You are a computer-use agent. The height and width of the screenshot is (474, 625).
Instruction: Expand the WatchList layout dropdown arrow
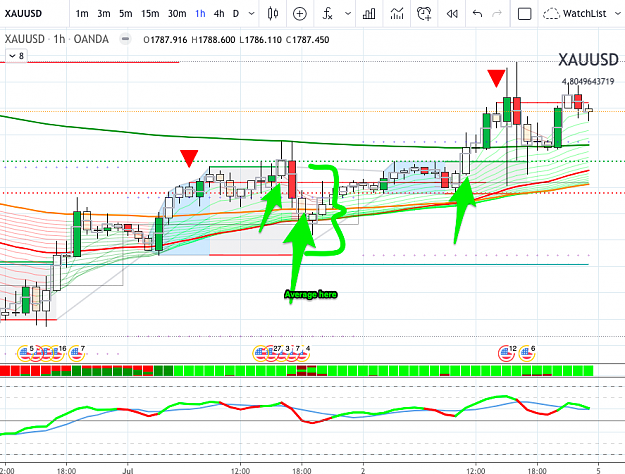click(x=617, y=14)
